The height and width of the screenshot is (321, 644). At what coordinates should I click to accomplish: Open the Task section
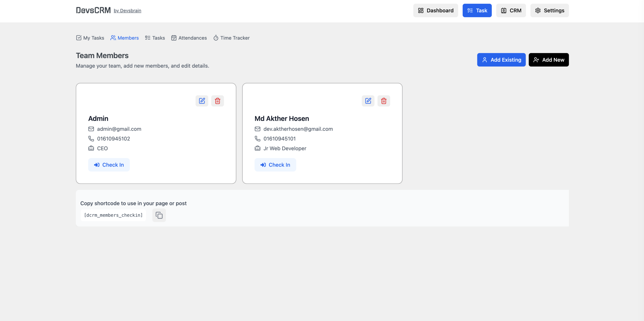477,11
